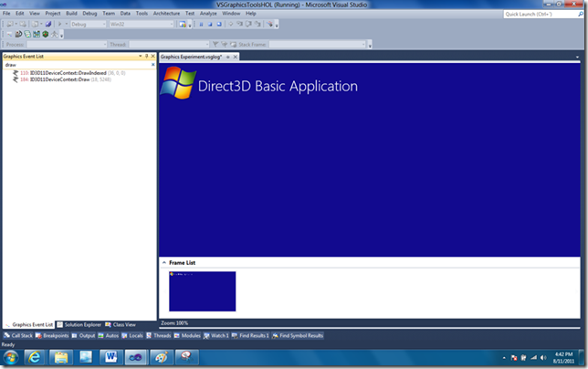Select the Graphics Event List bottom tab

tap(29, 324)
